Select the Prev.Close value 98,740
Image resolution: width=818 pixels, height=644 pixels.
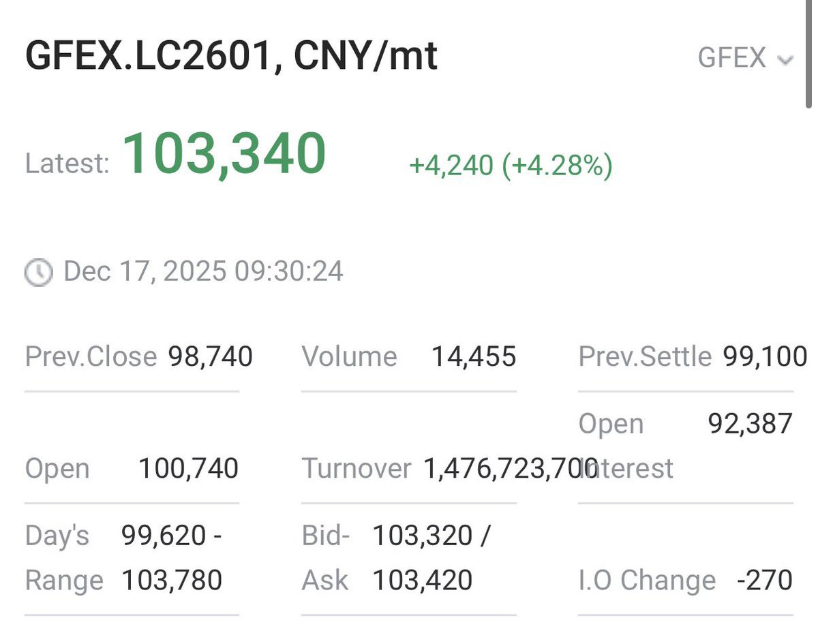[211, 356]
